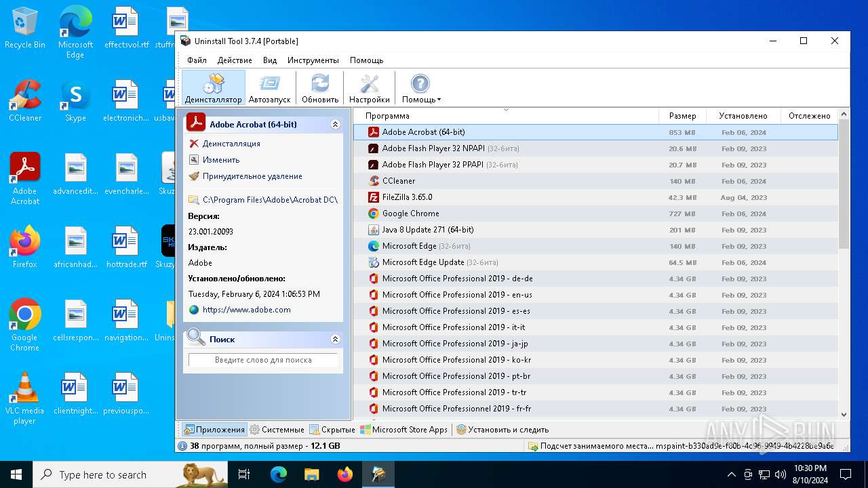Open the Действие menu

pos(235,60)
